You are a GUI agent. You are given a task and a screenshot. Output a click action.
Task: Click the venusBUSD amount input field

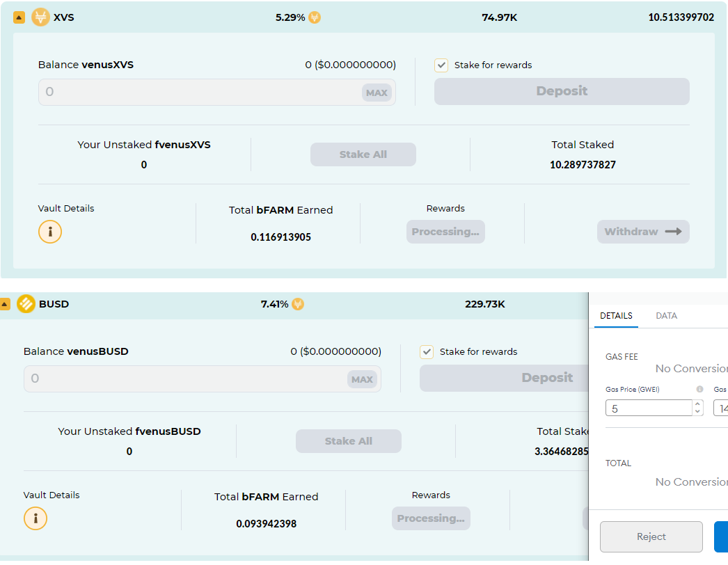pyautogui.click(x=203, y=379)
